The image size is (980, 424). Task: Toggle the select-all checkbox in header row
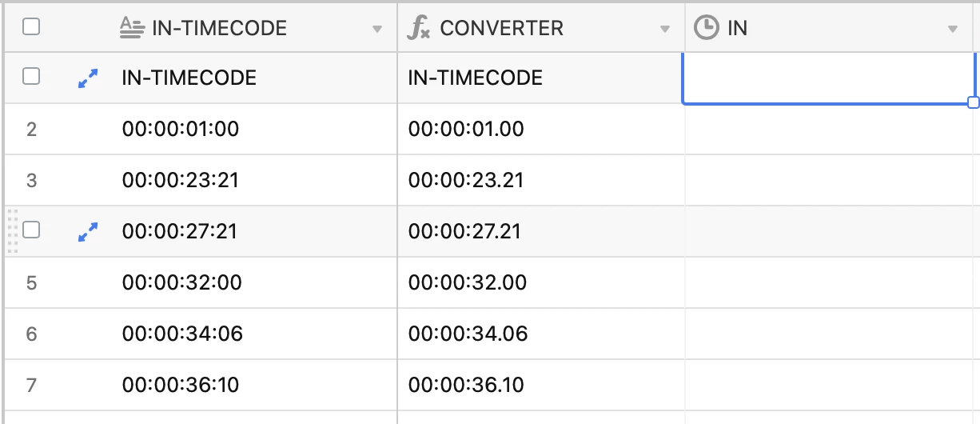31,27
